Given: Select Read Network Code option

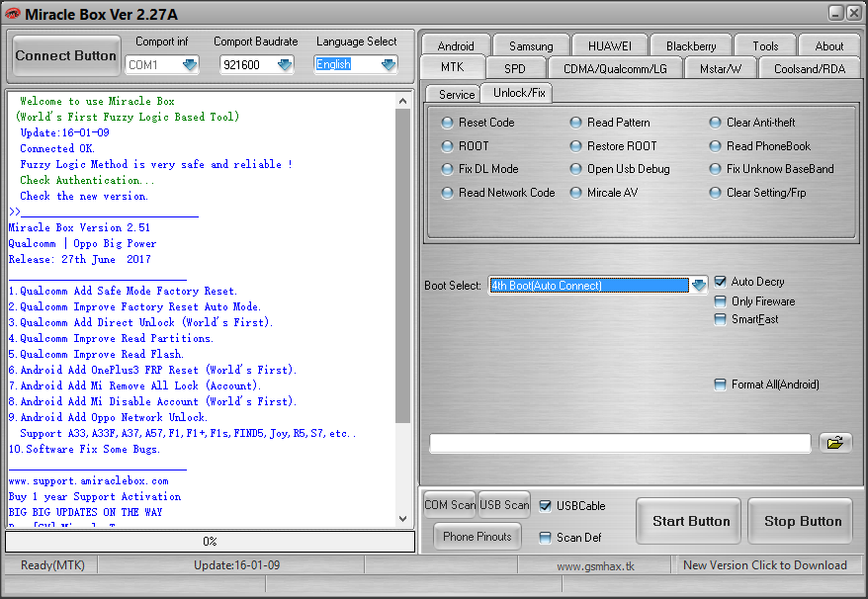Looking at the screenshot, I should pos(498,193).
